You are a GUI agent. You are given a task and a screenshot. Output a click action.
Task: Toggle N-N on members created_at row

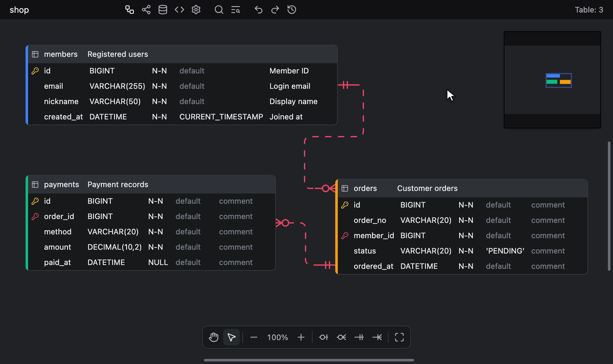click(159, 117)
